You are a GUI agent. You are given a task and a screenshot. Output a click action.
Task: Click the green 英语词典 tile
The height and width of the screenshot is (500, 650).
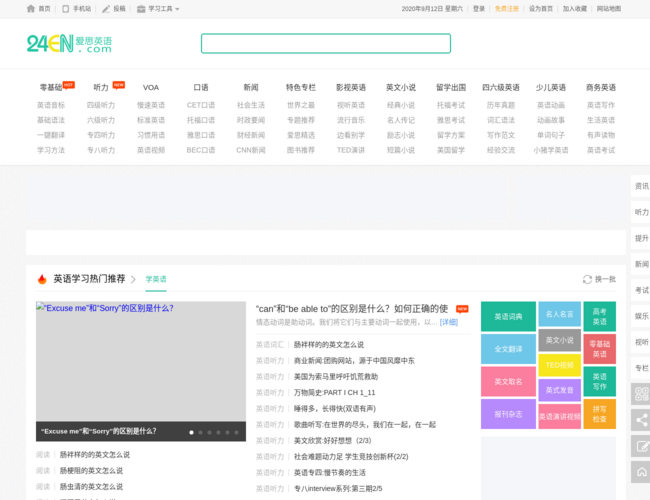[x=508, y=317]
